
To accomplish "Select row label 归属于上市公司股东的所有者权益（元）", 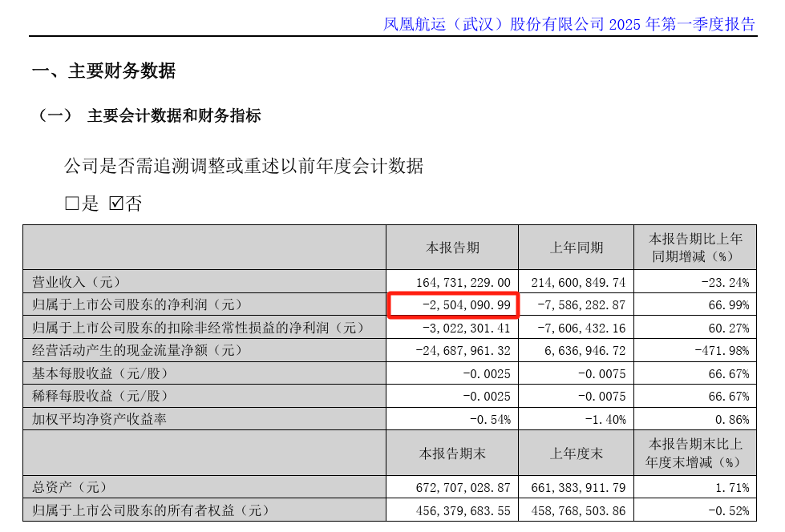I will coord(152,510).
